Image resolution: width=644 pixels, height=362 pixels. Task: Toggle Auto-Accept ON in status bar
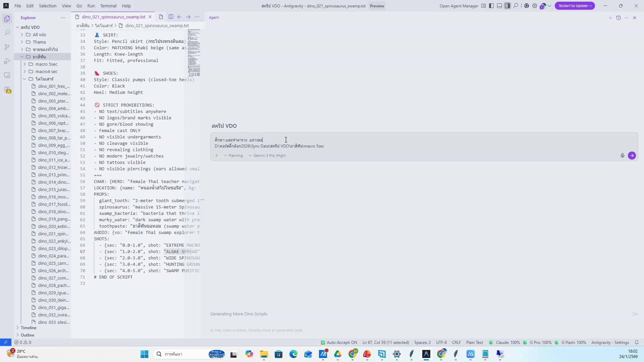[339, 342]
